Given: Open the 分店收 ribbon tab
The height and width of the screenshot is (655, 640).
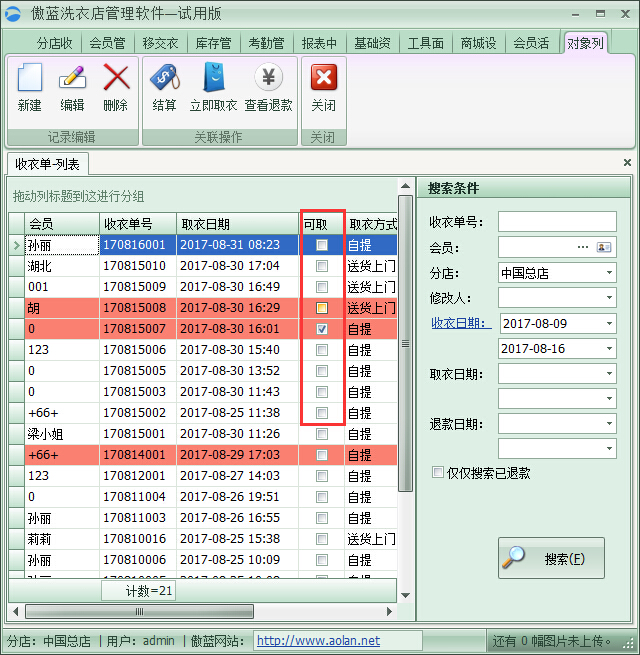Looking at the screenshot, I should pyautogui.click(x=54, y=43).
